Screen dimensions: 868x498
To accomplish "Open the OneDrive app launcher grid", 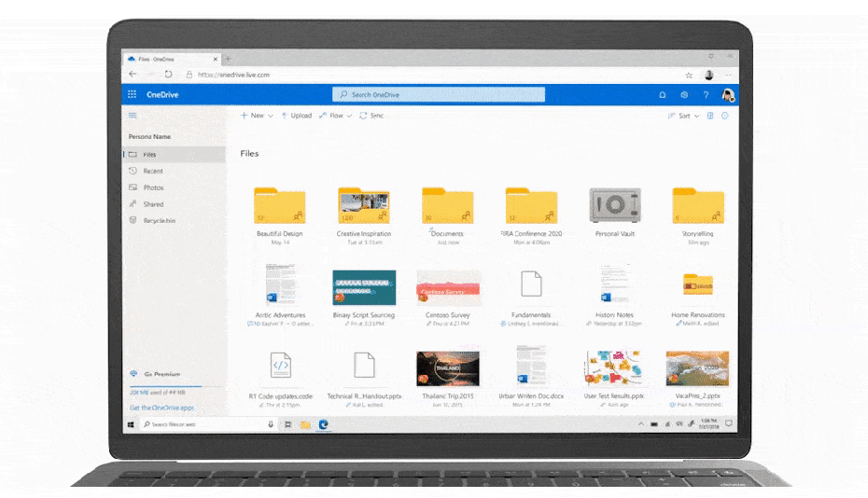I will [x=132, y=94].
